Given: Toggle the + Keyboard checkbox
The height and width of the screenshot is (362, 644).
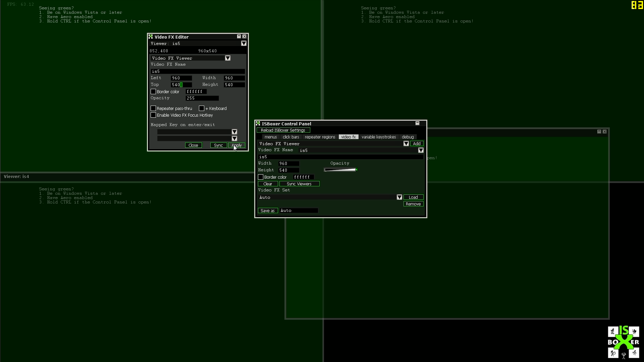Looking at the screenshot, I should point(202,108).
